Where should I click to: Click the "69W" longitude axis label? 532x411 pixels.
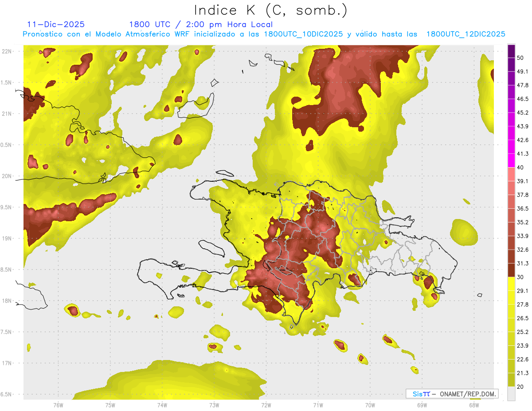(x=422, y=405)
